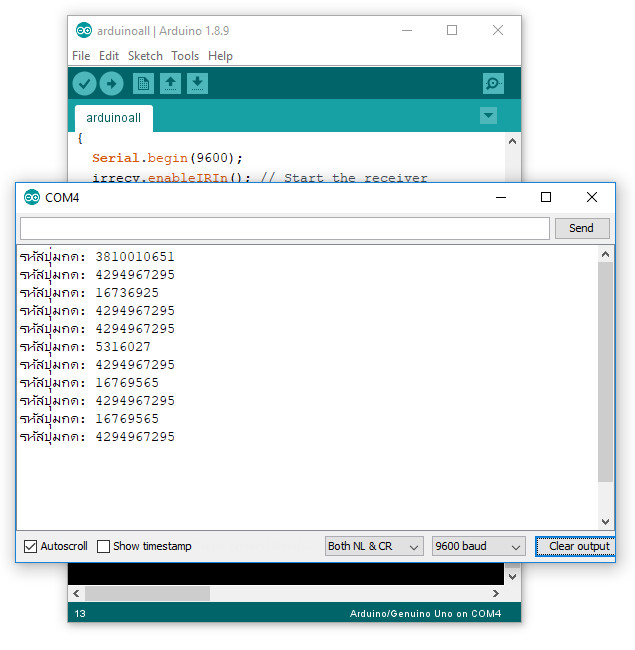
Task: Click the Verify sketch checkmark icon
Action: 84,84
